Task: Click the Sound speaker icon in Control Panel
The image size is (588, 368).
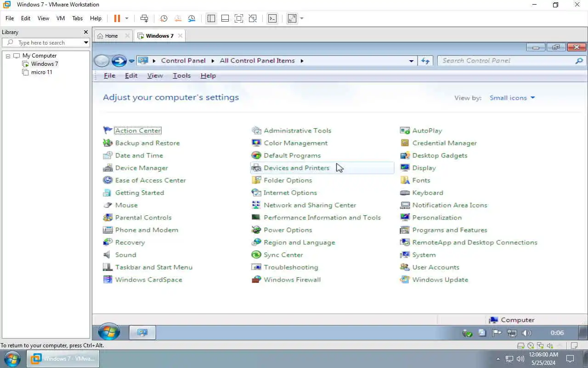Action: (107, 255)
